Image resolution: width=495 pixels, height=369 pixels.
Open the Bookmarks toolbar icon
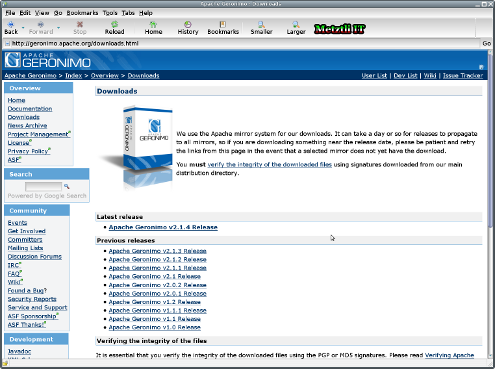click(223, 24)
